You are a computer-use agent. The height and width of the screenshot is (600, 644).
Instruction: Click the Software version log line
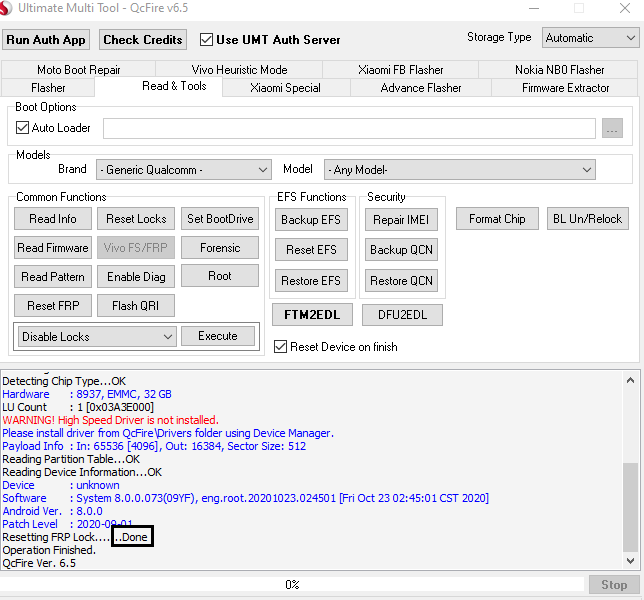click(x=246, y=498)
